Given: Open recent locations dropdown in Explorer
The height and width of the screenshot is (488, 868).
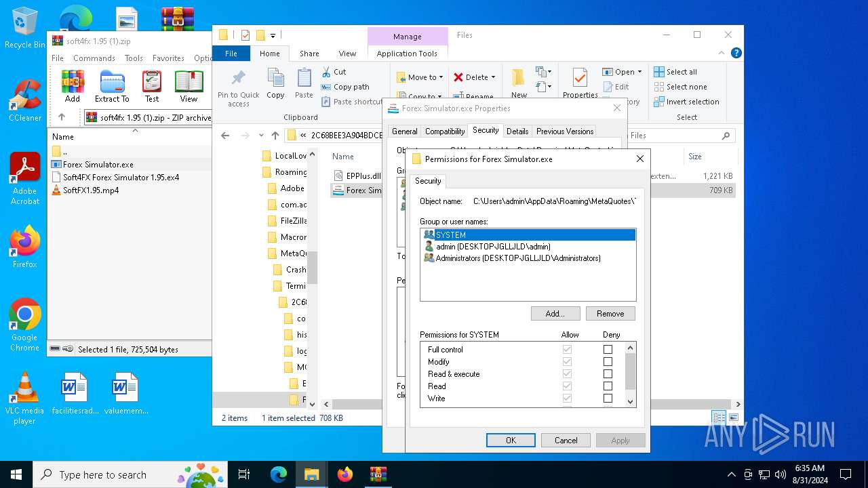Looking at the screenshot, I should point(261,136).
